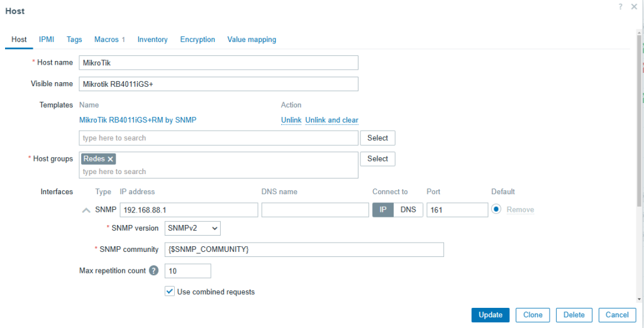
Task: Switch to the IPMI tab
Action: [x=47, y=40]
